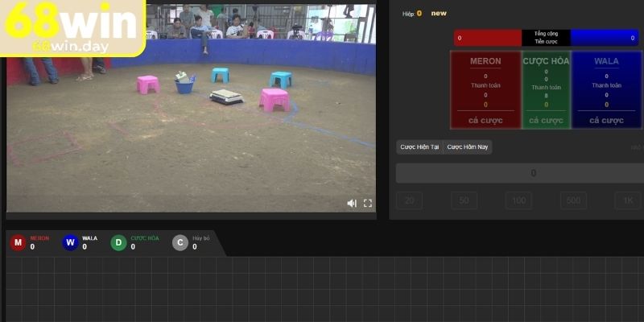Select the 20 chip amount
Image resolution: width=644 pixels, height=322 pixels.
coord(409,200)
